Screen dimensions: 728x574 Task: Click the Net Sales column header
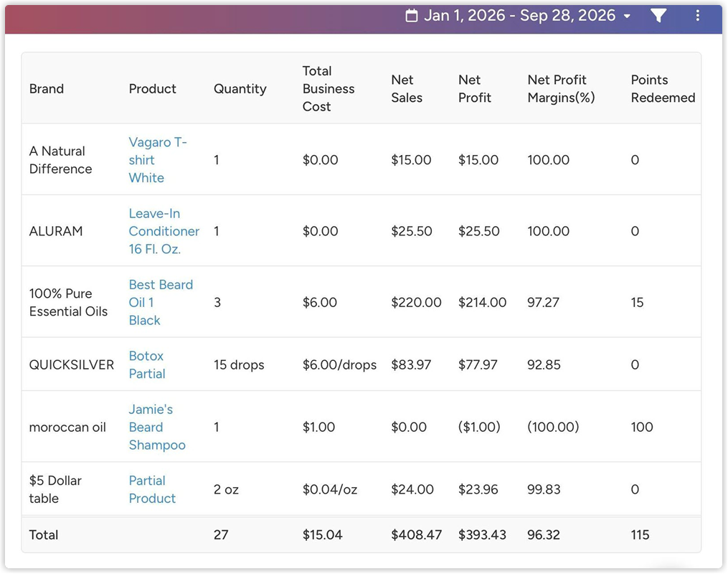coord(407,89)
